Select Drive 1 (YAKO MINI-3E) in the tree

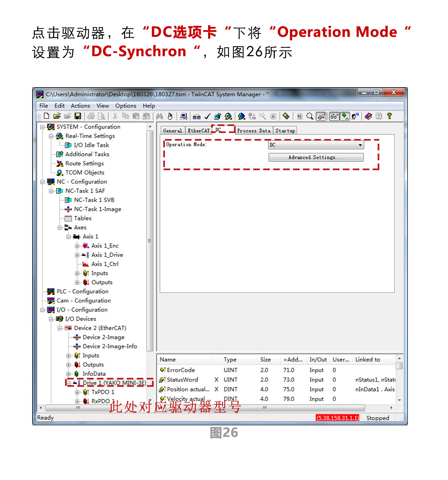click(x=114, y=383)
